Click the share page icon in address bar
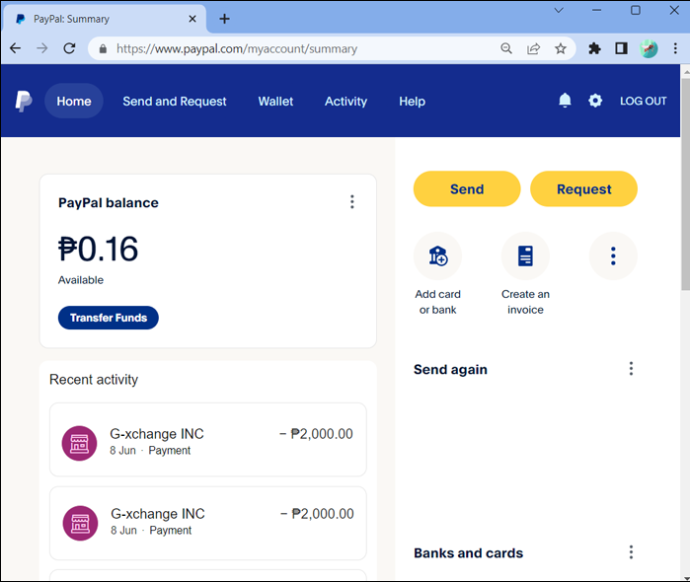 533,48
